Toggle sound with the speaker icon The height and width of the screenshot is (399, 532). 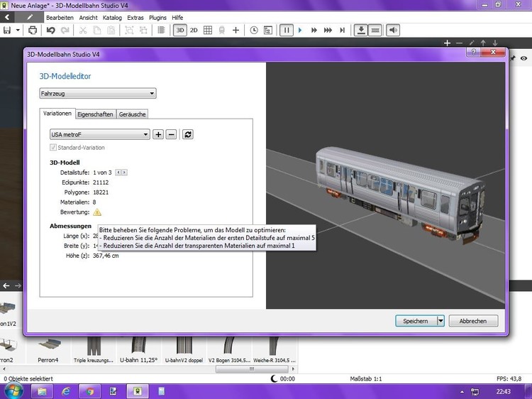point(393,31)
